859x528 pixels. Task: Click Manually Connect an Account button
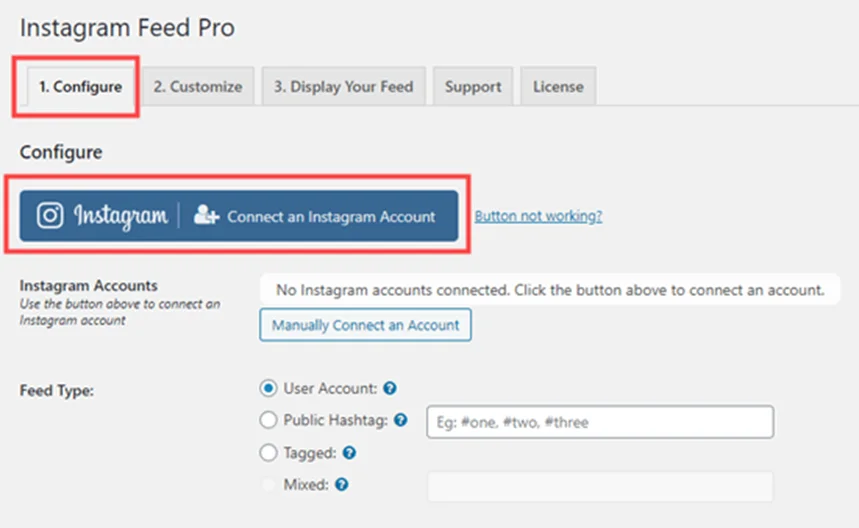pos(365,325)
